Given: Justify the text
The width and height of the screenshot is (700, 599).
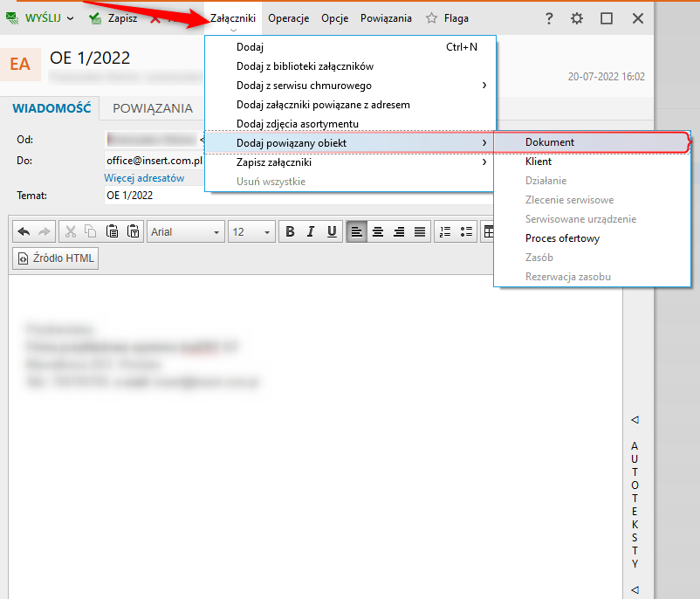Looking at the screenshot, I should [x=420, y=231].
